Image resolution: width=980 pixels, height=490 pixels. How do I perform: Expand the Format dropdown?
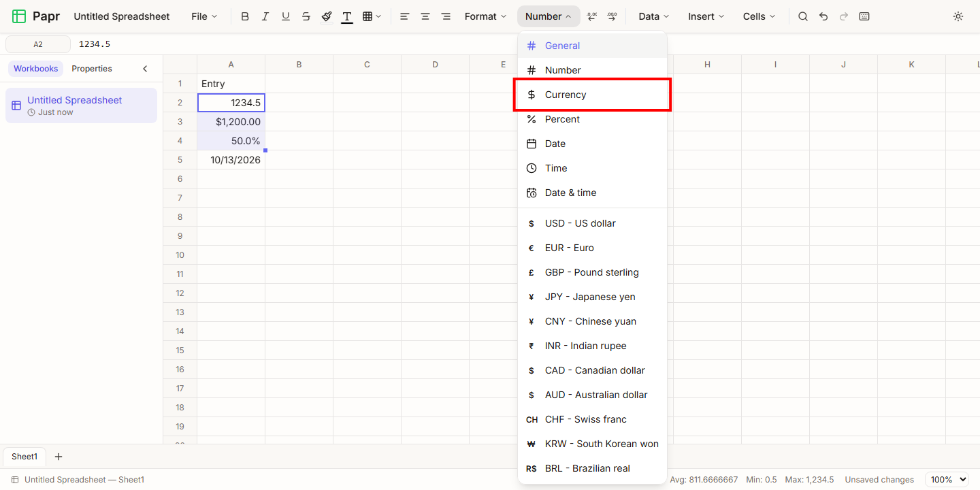[486, 16]
